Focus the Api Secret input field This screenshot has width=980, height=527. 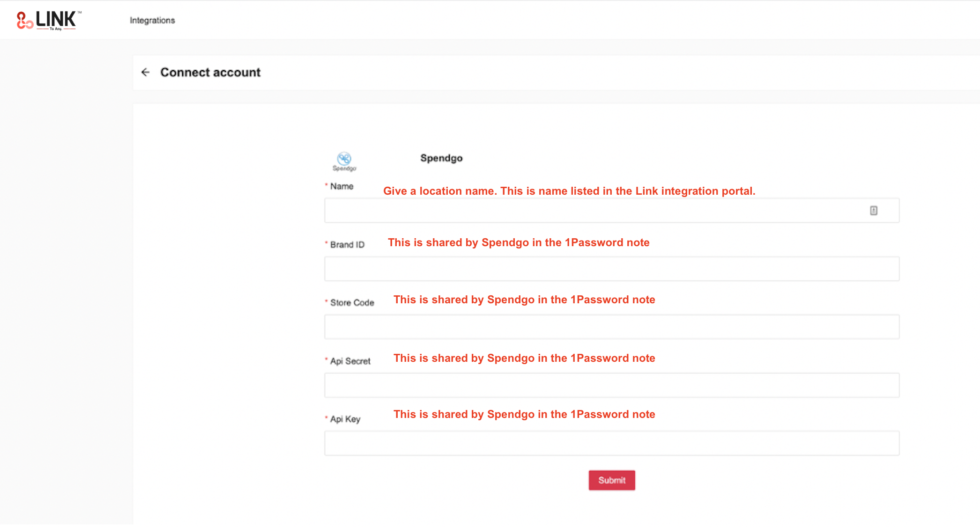tap(611, 385)
